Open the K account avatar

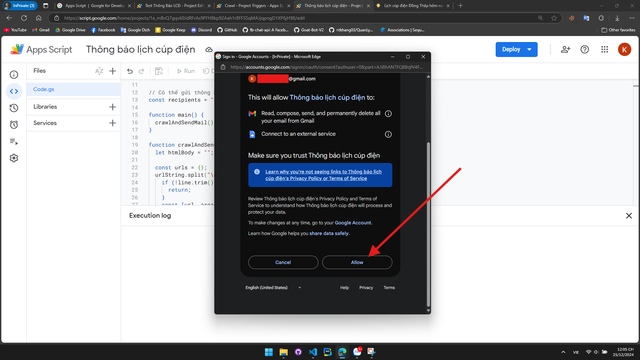624,49
